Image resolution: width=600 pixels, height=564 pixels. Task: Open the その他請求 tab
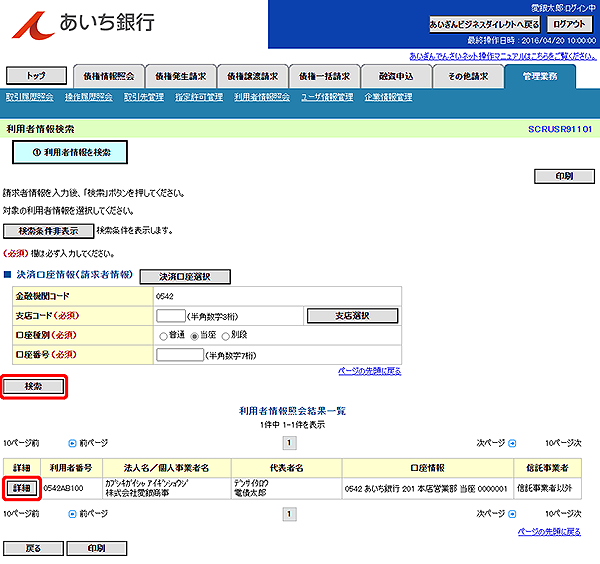click(468, 77)
